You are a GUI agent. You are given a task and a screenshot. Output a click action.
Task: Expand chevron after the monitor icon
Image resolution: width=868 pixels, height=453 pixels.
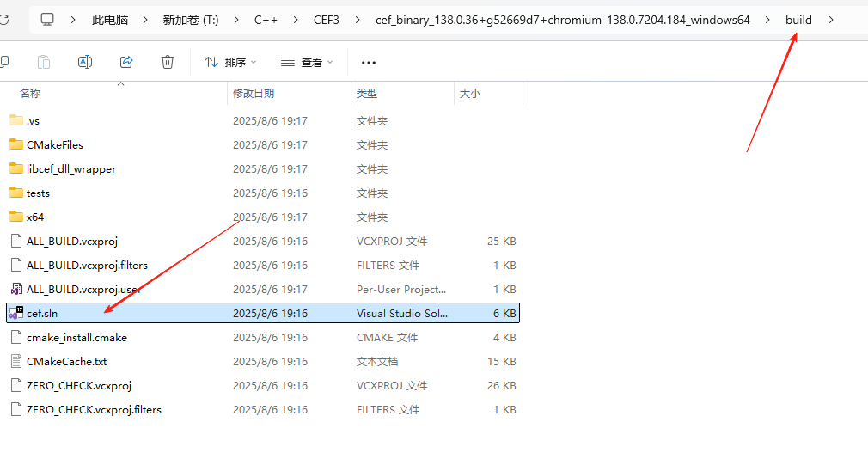73,20
